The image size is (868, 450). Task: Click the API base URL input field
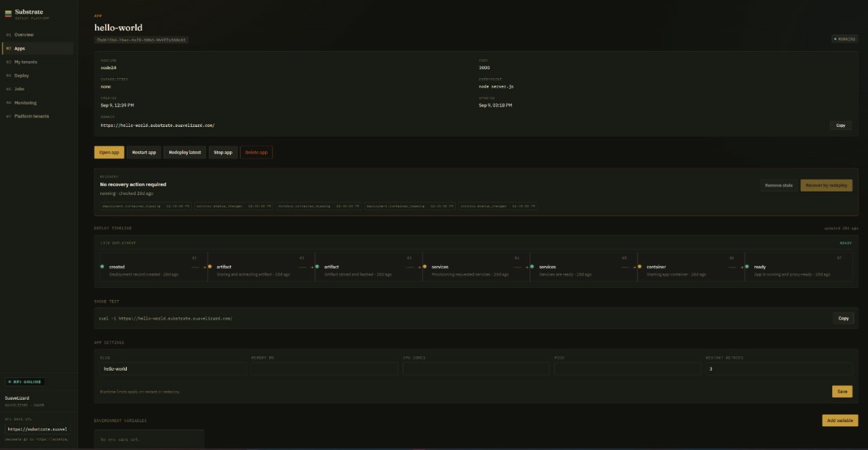point(37,429)
